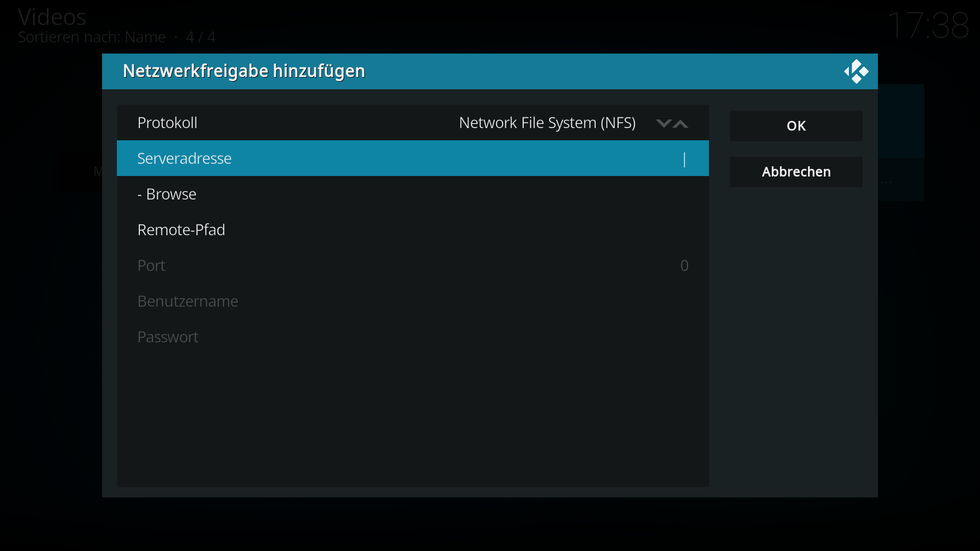
Task: Click the dialog title Netzwerkfreigabe hinzufügen
Action: coord(244,71)
